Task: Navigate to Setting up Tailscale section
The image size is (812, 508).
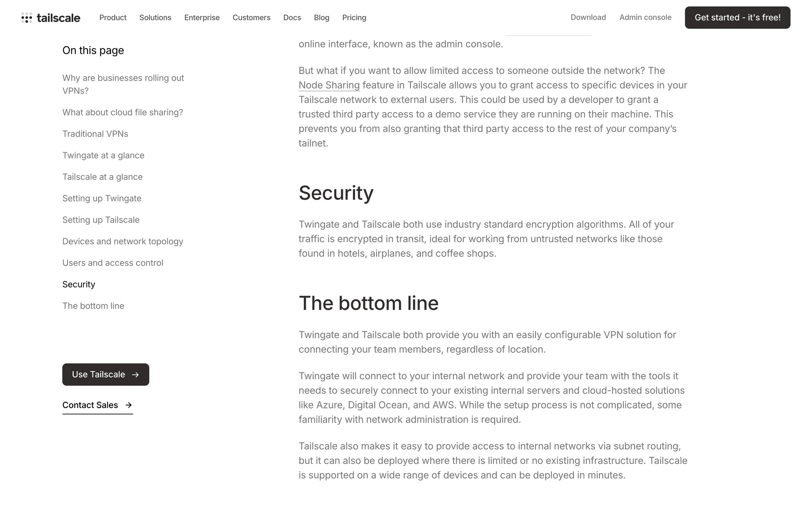Action: 101,220
